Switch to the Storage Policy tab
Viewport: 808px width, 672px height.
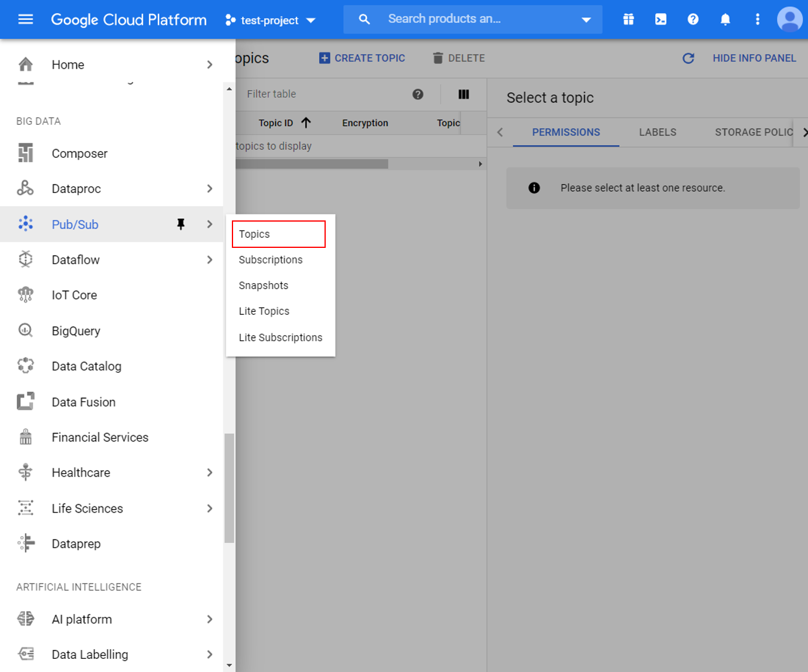point(754,132)
